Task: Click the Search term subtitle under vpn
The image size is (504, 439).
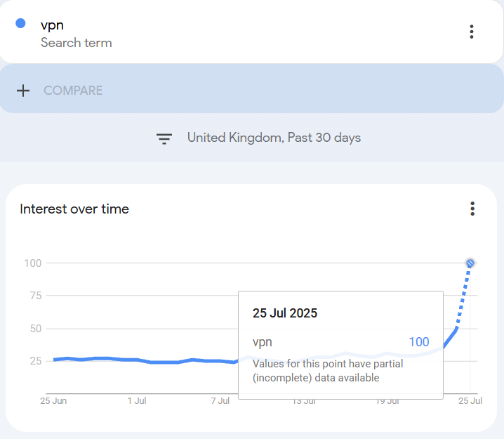Action: click(x=77, y=43)
